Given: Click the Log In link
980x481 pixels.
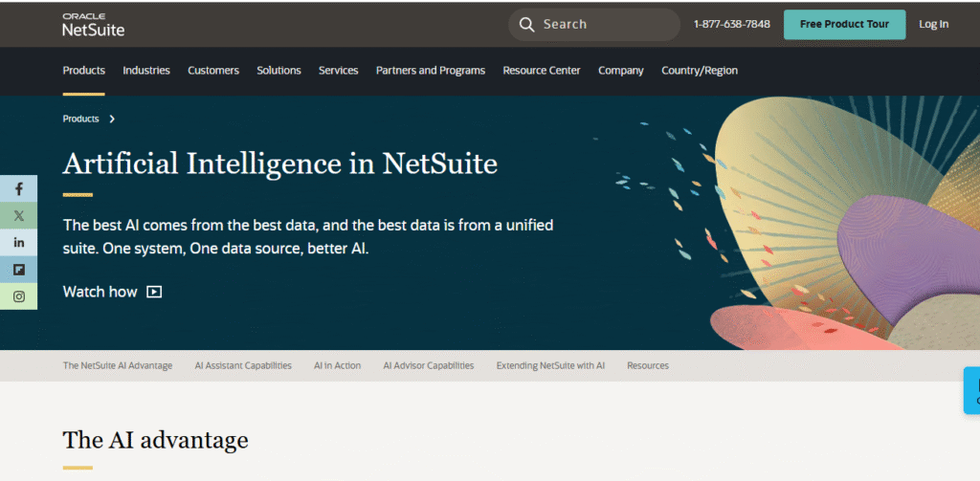Looking at the screenshot, I should pos(933,24).
